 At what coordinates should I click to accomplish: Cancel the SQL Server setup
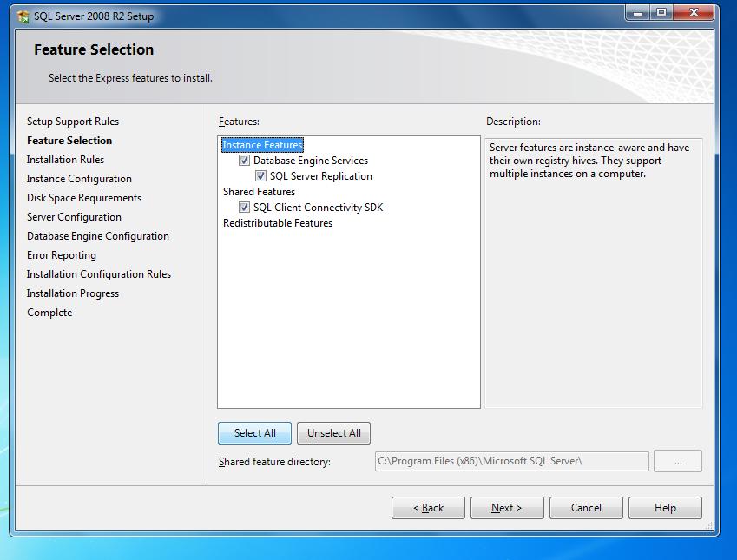click(586, 508)
